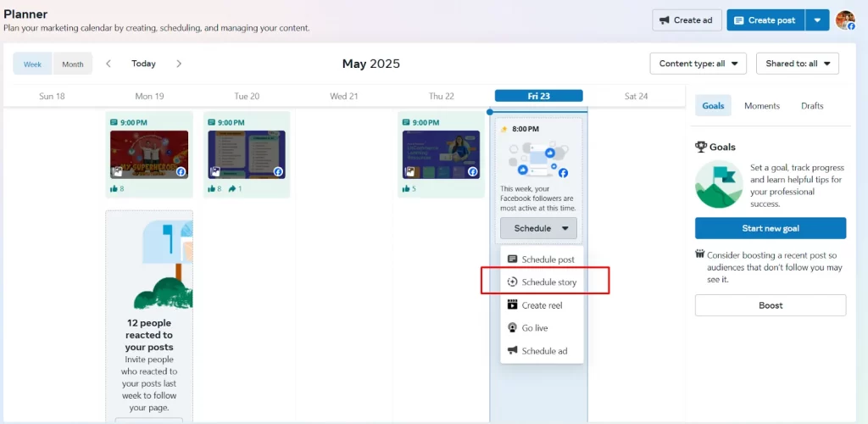Open Monday 9:00 PM post thumbnail

click(149, 154)
